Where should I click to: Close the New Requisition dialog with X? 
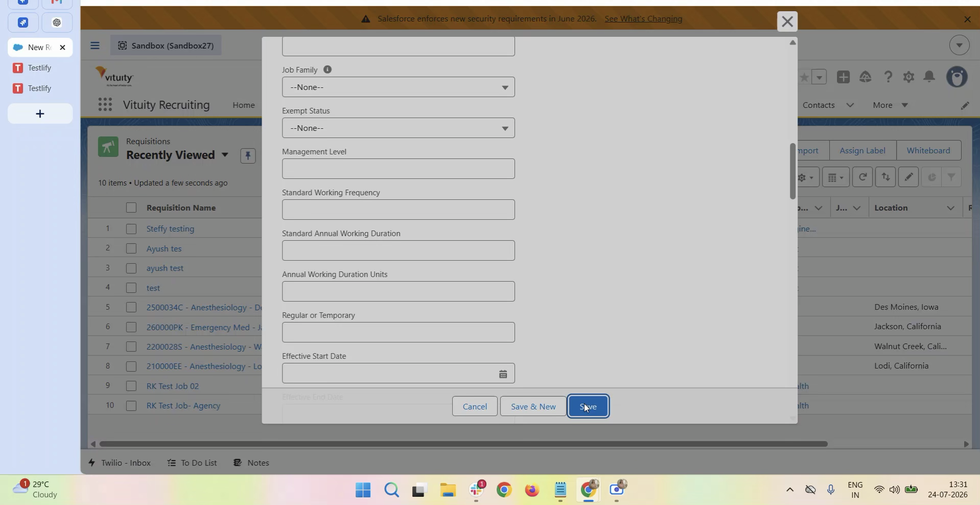click(x=787, y=21)
